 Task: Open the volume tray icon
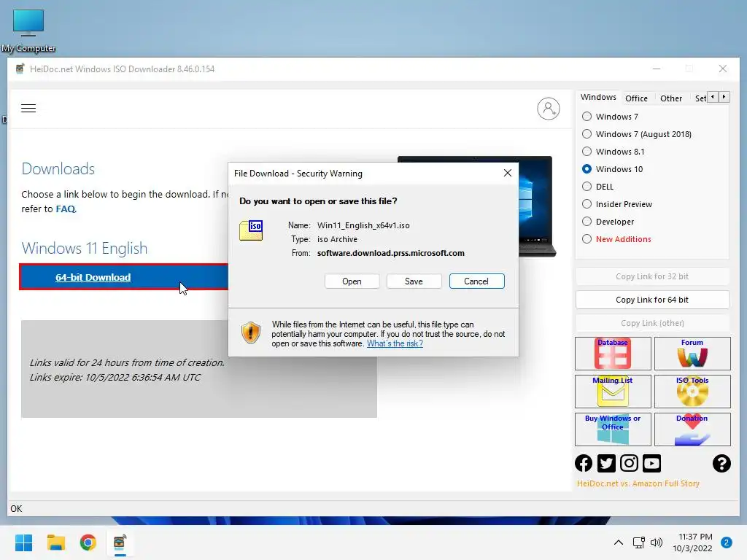click(657, 542)
